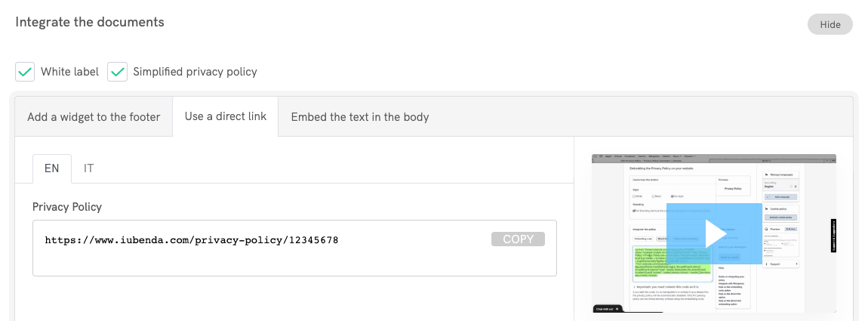The width and height of the screenshot is (868, 321).
Task: Switch to the IT language tab
Action: [x=89, y=168]
